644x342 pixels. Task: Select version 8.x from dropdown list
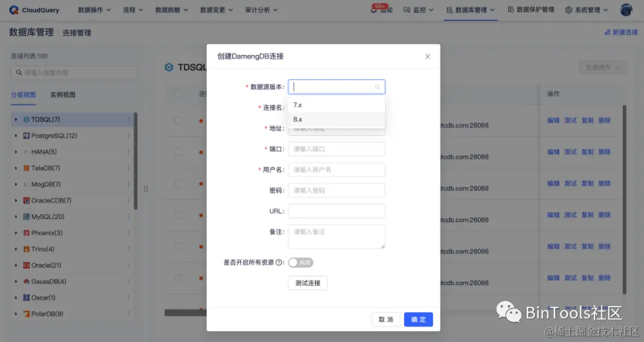336,119
